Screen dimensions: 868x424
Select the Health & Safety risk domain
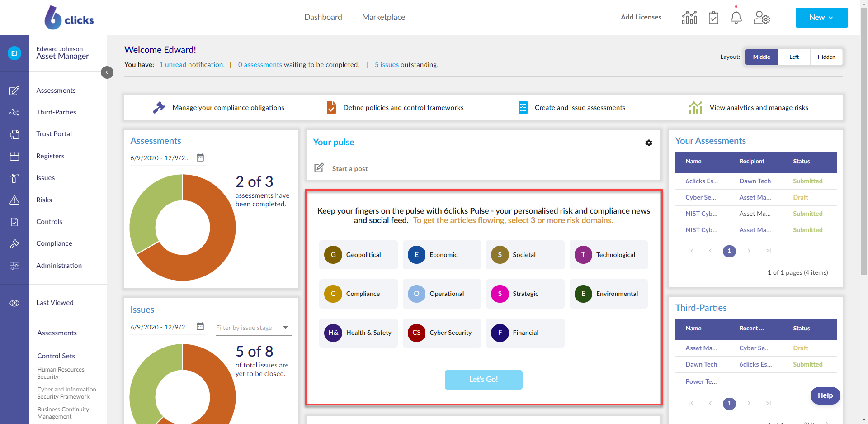pos(359,333)
